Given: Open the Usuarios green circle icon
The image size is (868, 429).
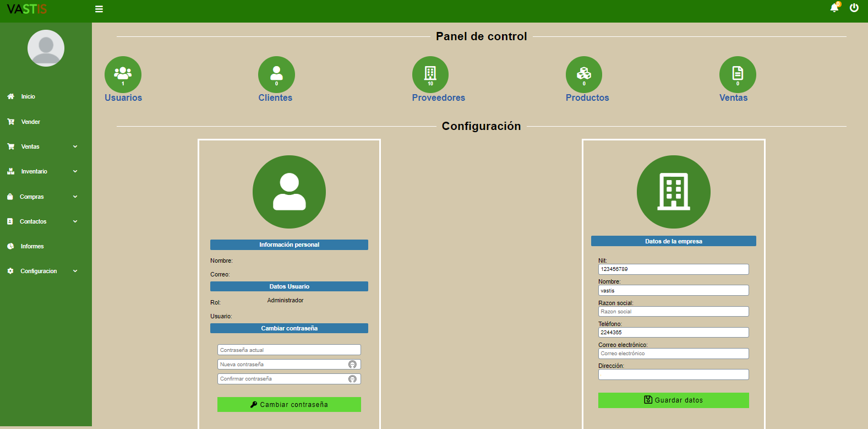Looking at the screenshot, I should tap(123, 74).
